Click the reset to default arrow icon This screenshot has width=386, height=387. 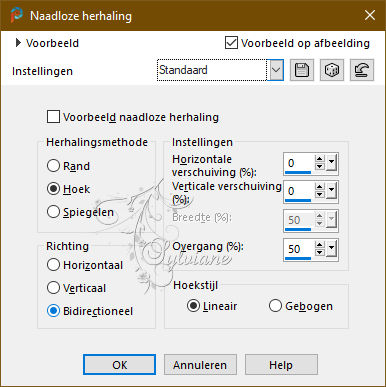pyautogui.click(x=362, y=70)
